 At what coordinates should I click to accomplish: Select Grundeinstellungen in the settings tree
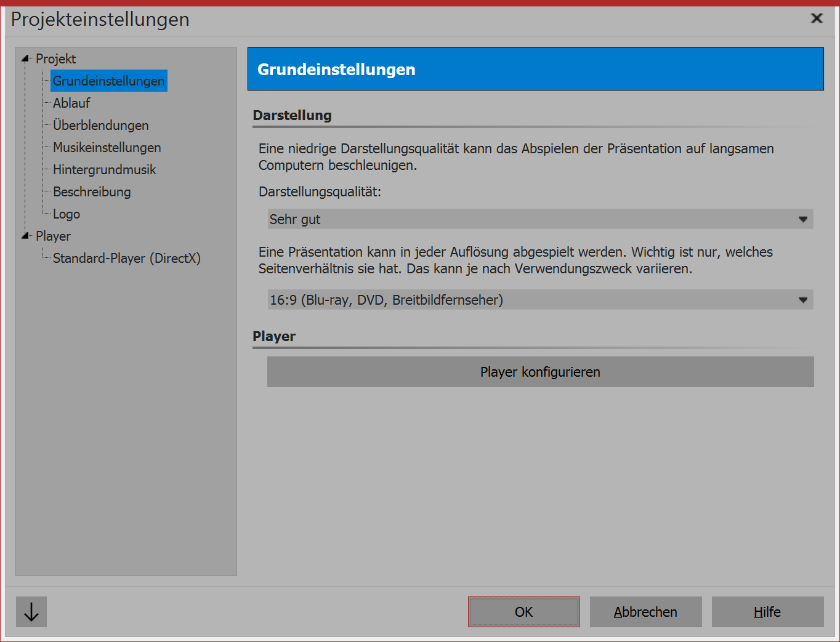[x=108, y=81]
